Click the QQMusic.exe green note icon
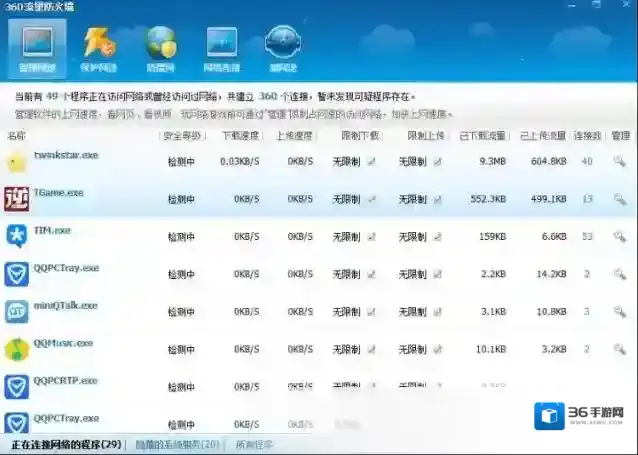 [16, 349]
